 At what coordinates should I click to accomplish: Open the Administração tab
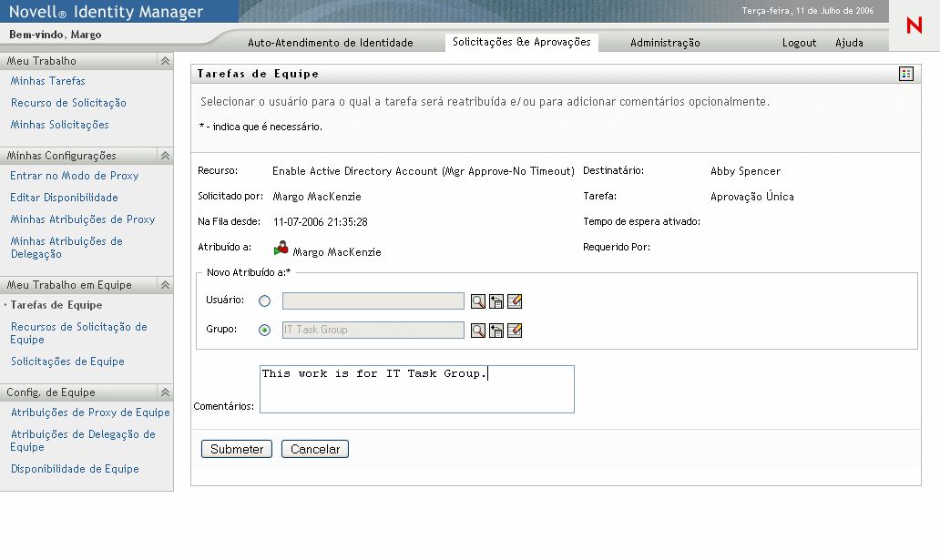pyautogui.click(x=665, y=43)
